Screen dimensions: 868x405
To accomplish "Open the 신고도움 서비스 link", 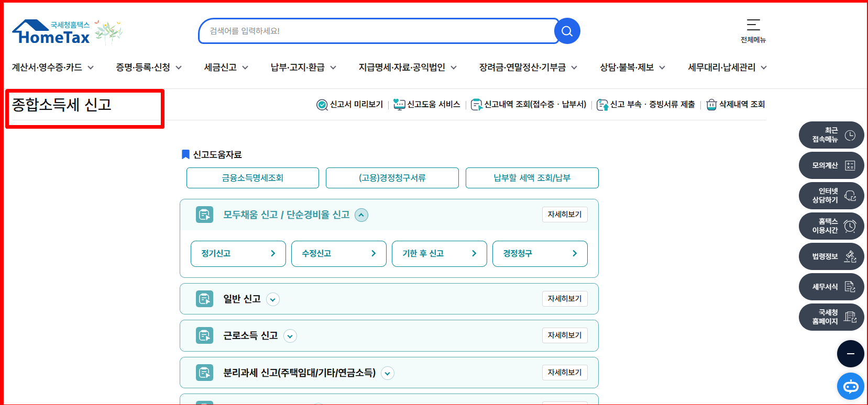I will pyautogui.click(x=427, y=105).
